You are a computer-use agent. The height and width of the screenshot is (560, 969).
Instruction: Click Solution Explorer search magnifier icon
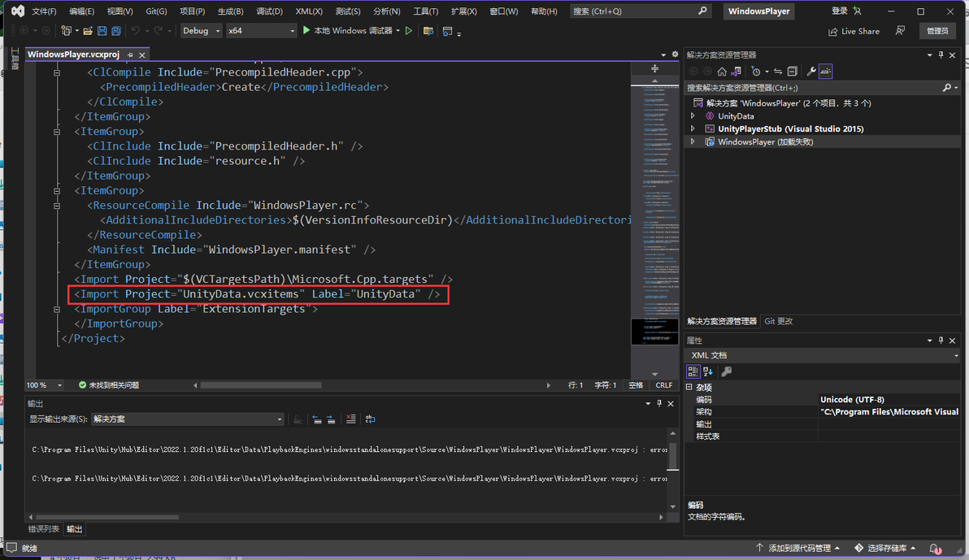click(x=947, y=88)
